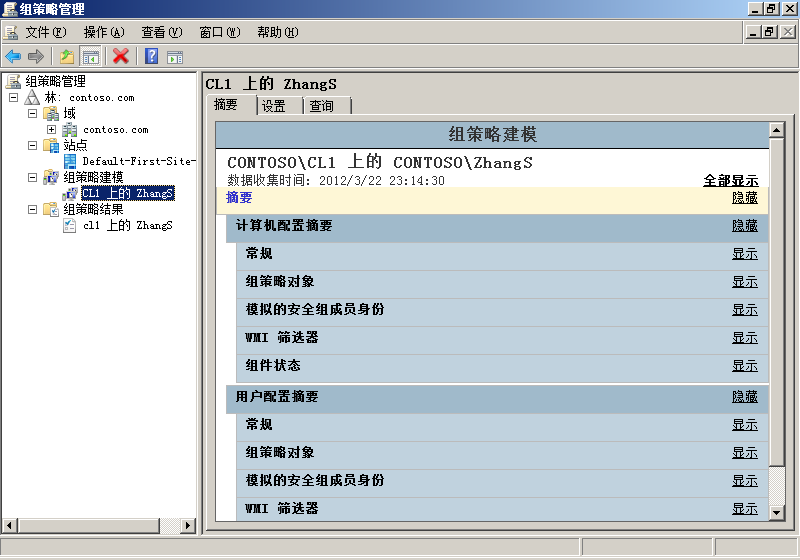Click the 组策略建模 folder icon
800x560 pixels.
pyautogui.click(x=51, y=177)
